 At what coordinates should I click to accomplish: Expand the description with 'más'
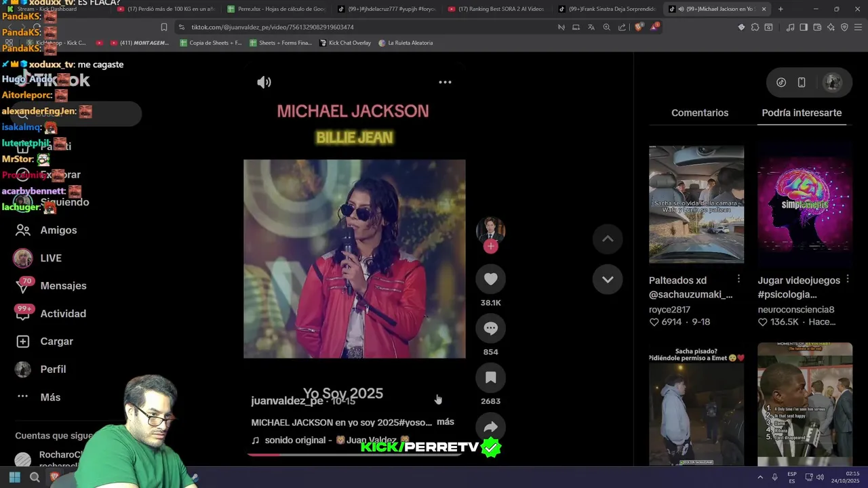coord(446,422)
